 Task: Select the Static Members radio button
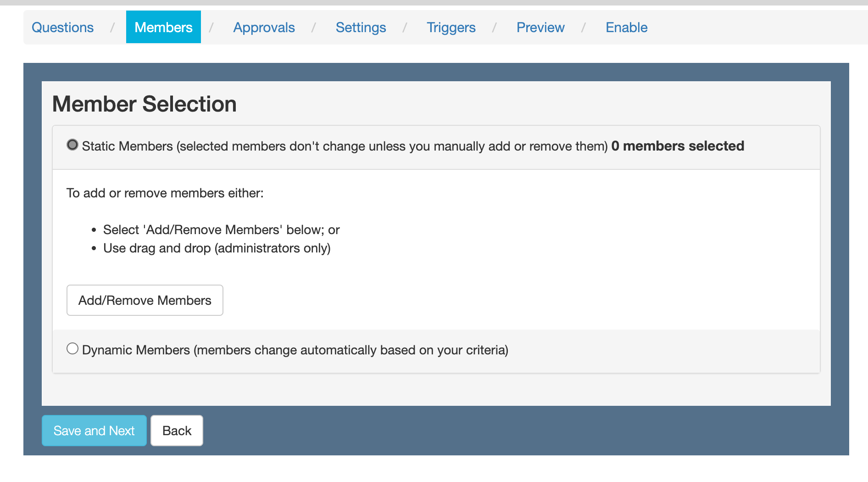tap(72, 145)
